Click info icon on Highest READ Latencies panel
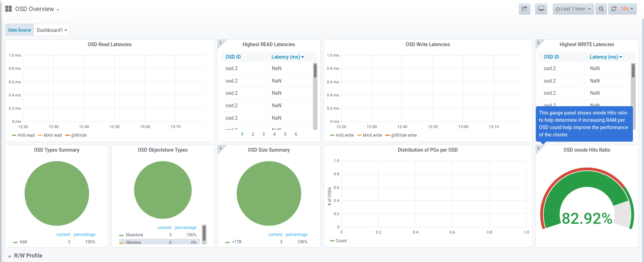This screenshot has height=262, width=644. pos(220,42)
